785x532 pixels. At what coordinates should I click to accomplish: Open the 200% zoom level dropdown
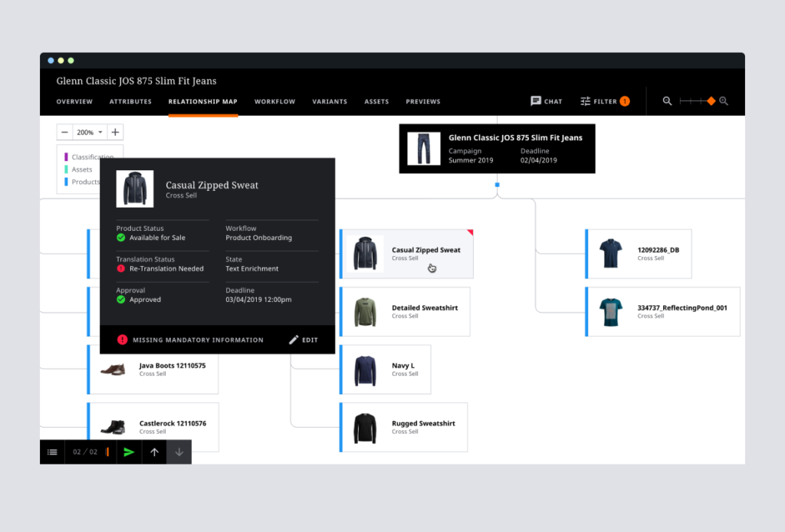90,132
